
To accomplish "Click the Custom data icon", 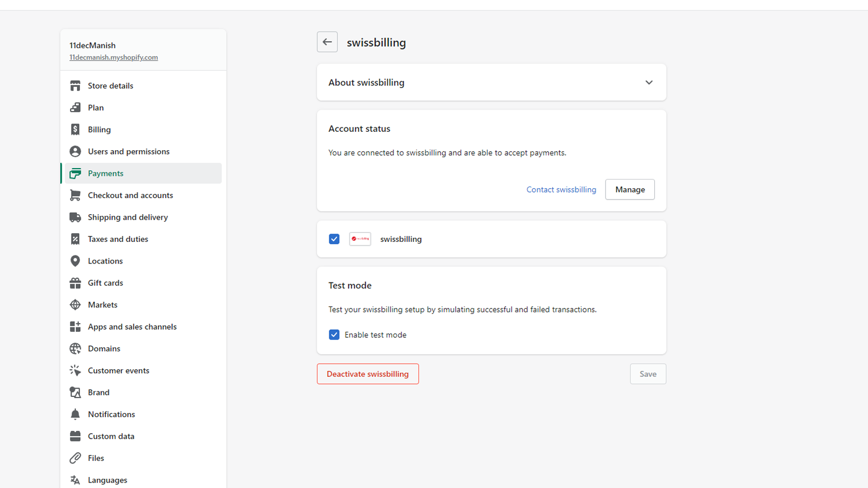I will [75, 436].
